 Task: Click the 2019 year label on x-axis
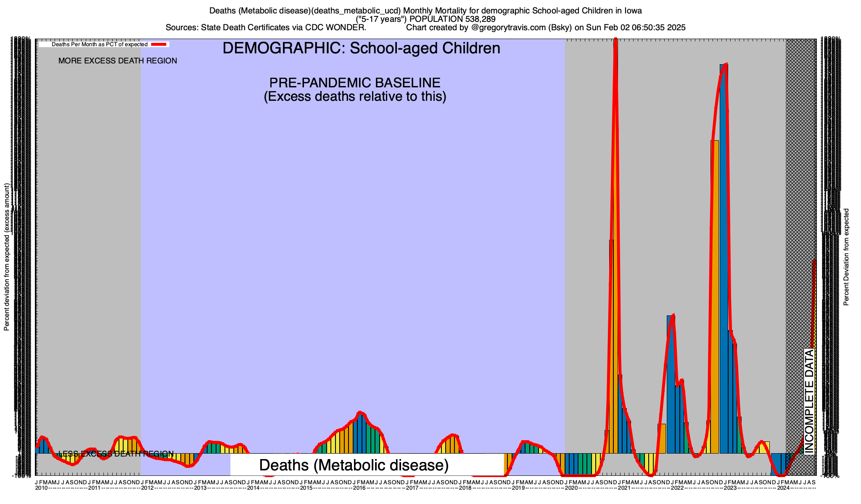(518, 488)
